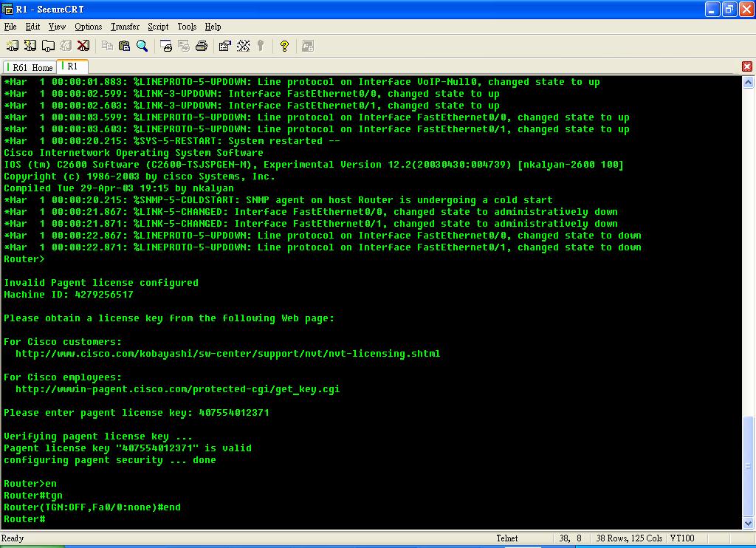
Task: Click the nvt-licensing.shtml URL line
Action: coord(227,354)
